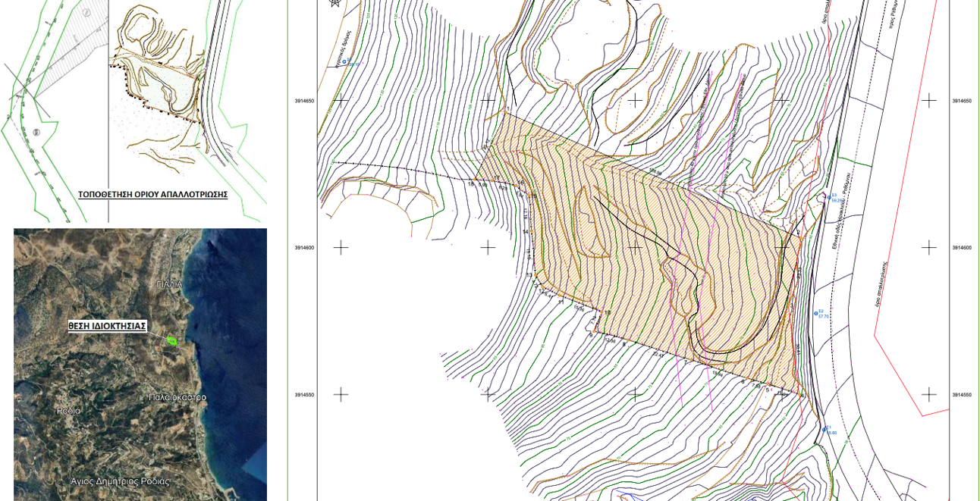The height and width of the screenshot is (501, 980).
Task: Click the right 3914550 coordinate label
Action: tap(962, 395)
